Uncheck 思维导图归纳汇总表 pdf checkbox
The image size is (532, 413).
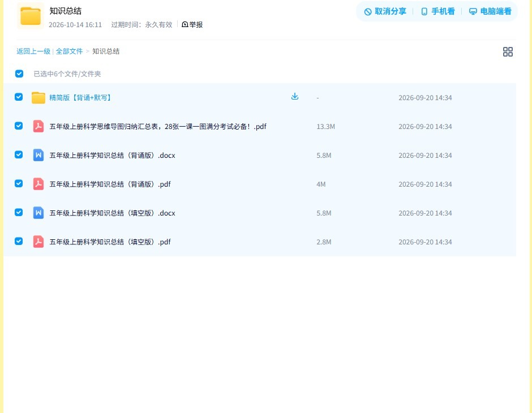click(19, 126)
